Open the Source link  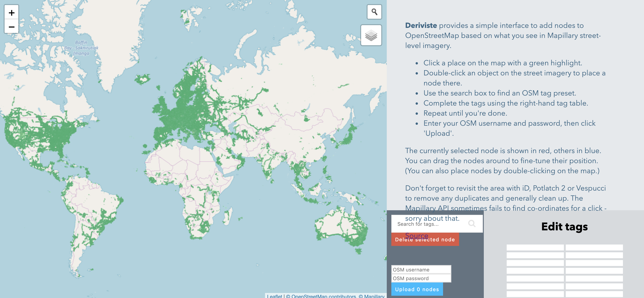point(417,235)
